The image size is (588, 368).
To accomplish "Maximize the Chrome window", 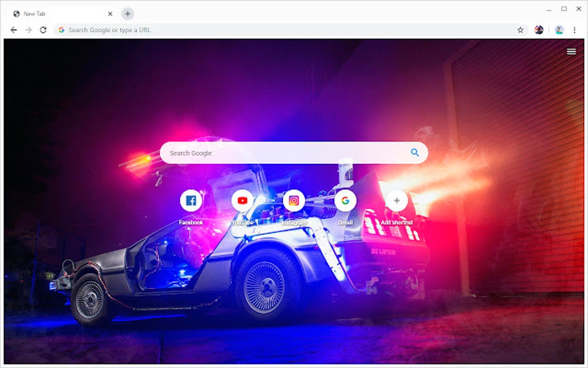I will tap(564, 9).
